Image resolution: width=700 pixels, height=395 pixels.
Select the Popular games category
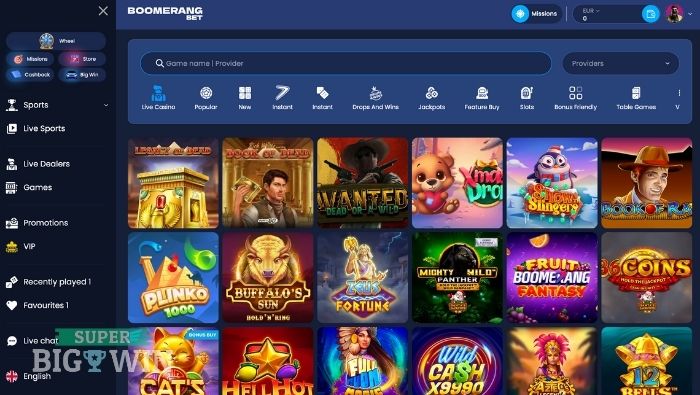click(x=206, y=97)
